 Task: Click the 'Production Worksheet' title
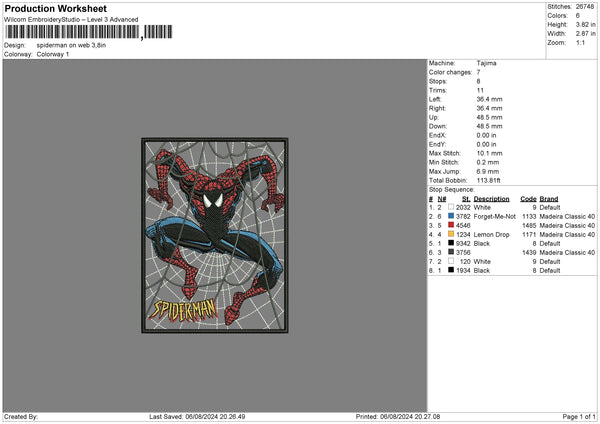point(56,9)
